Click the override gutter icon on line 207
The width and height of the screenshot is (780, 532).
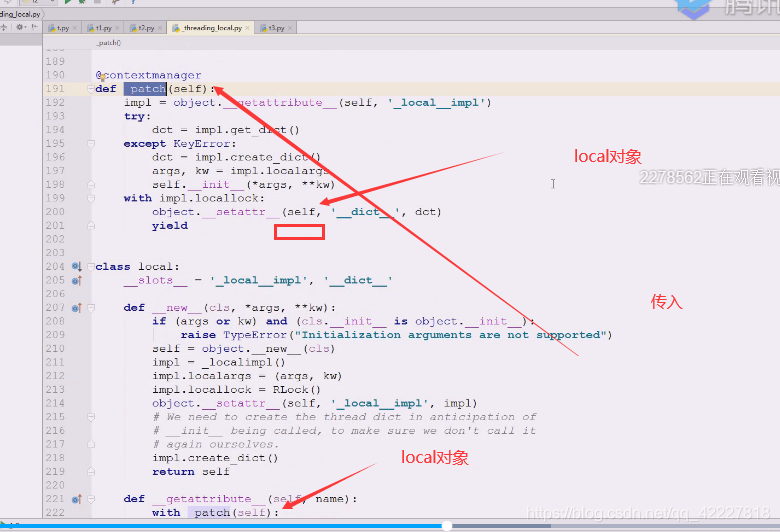pyautogui.click(x=76, y=308)
